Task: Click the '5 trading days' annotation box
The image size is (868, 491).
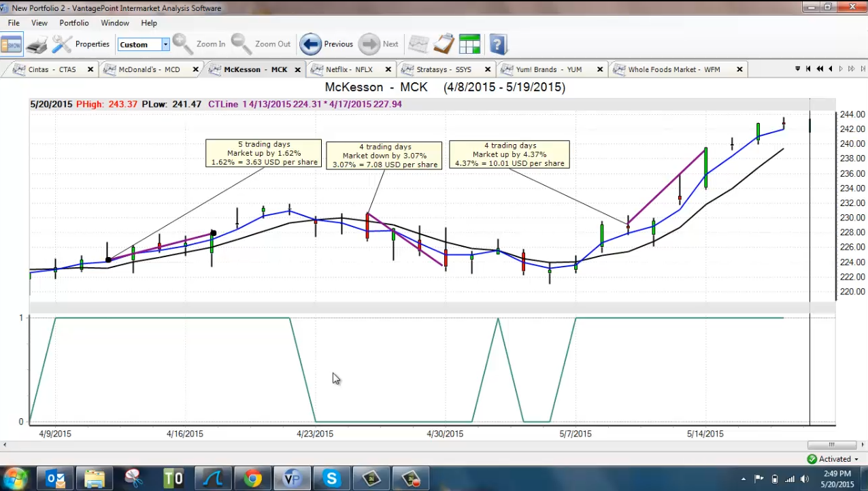Action: [x=263, y=153]
